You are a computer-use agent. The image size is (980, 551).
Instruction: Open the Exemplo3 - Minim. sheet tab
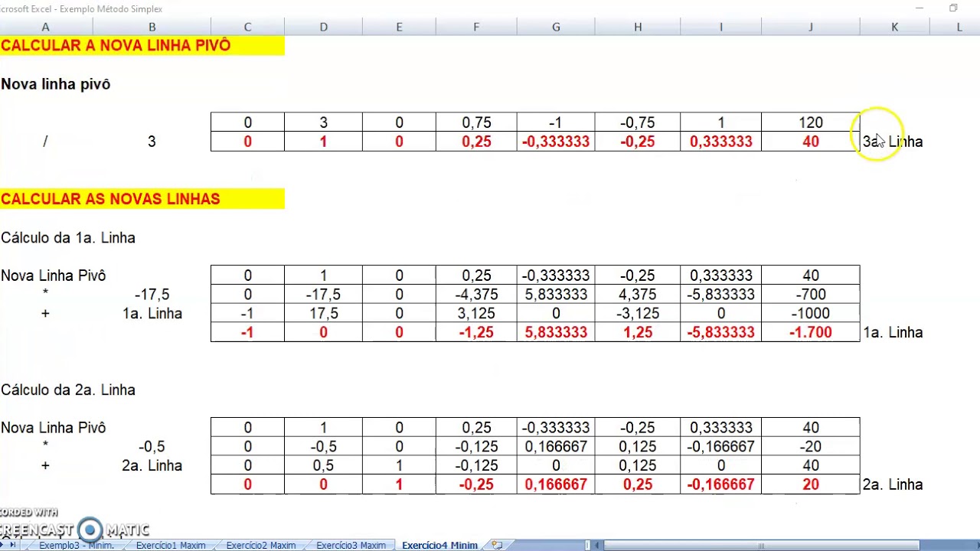pos(76,545)
